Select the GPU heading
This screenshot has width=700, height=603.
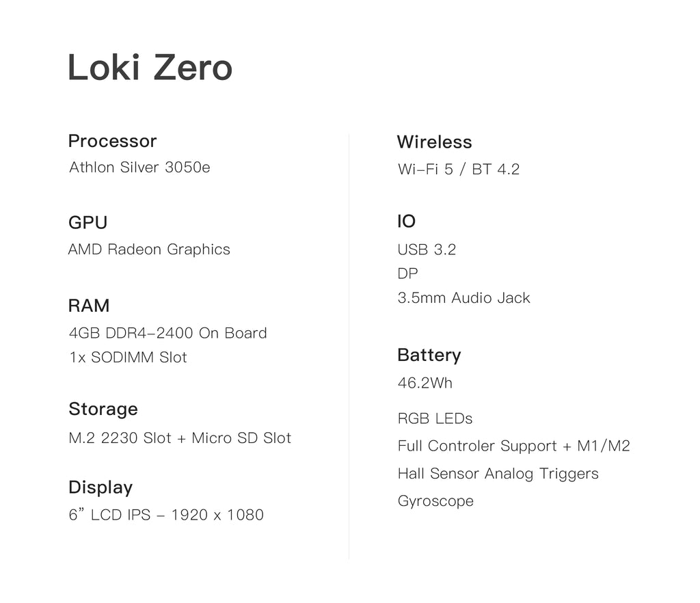coord(88,222)
